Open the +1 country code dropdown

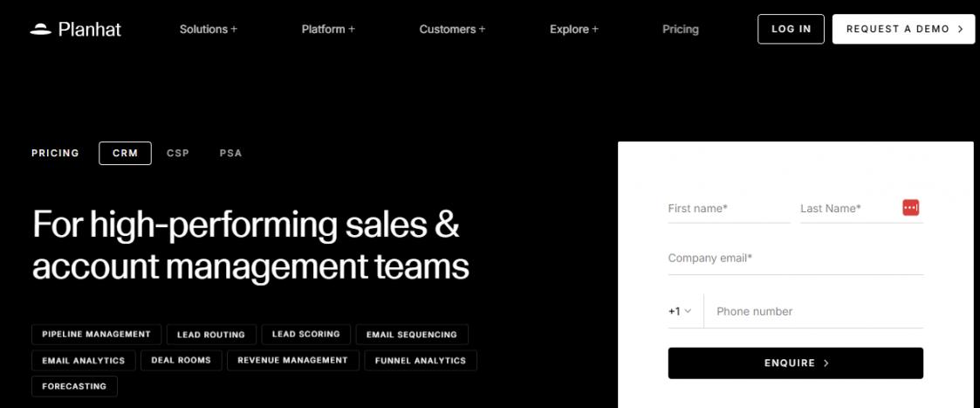tap(680, 311)
